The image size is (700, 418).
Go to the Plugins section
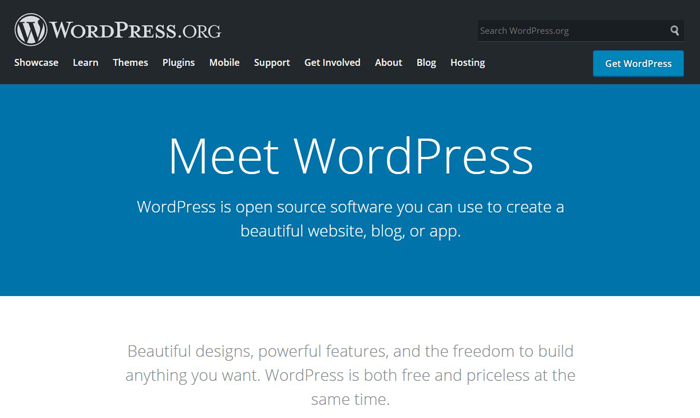point(179,63)
